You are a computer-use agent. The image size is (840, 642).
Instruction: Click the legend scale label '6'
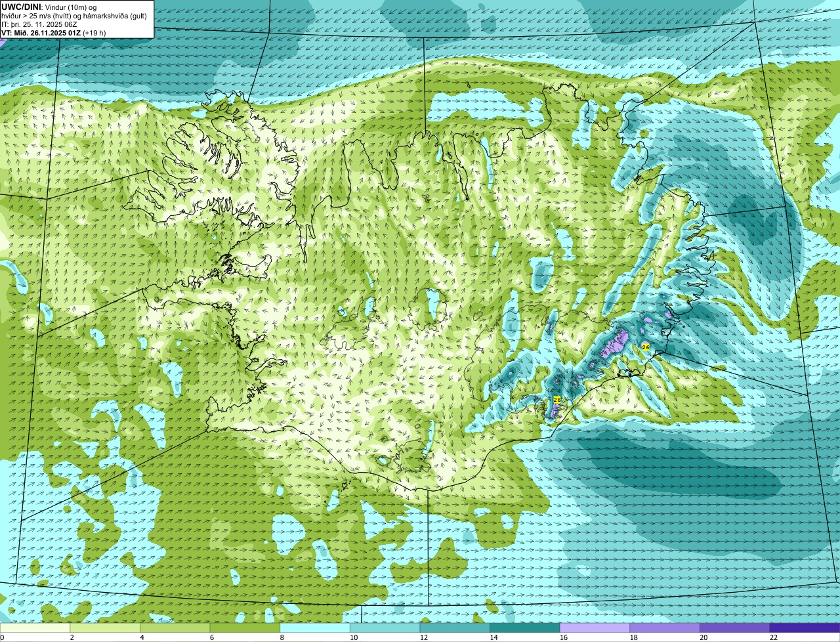[212, 637]
